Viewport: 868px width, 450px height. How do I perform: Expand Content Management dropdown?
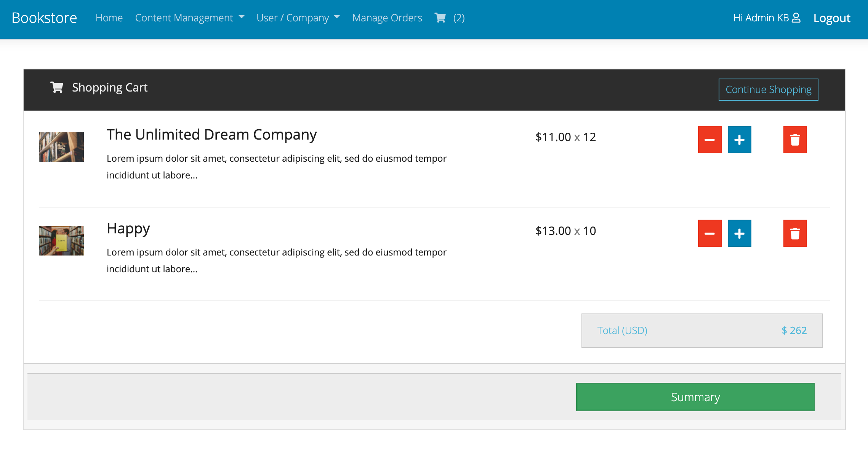tap(189, 18)
